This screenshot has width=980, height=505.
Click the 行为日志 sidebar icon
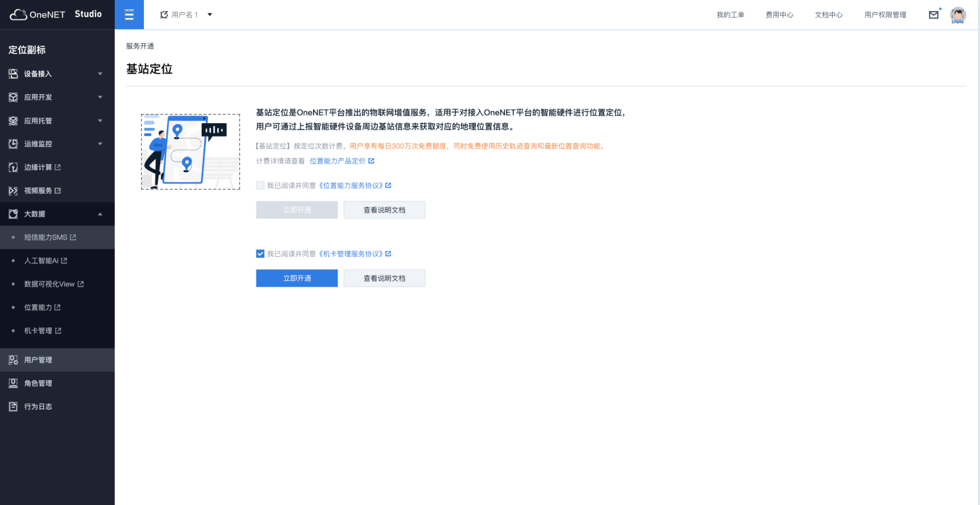pos(13,407)
